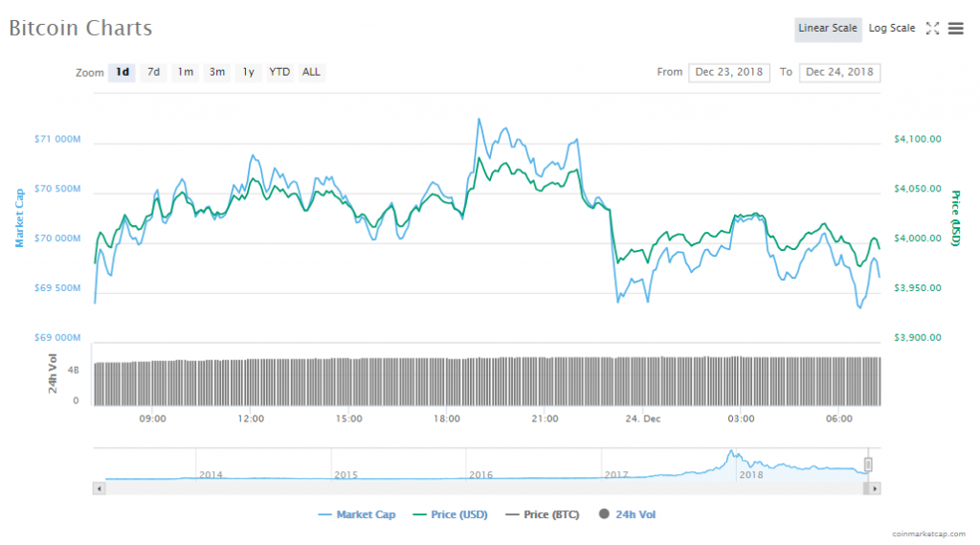Show ALL historical data
The width and height of the screenshot is (980, 545).
(x=311, y=73)
